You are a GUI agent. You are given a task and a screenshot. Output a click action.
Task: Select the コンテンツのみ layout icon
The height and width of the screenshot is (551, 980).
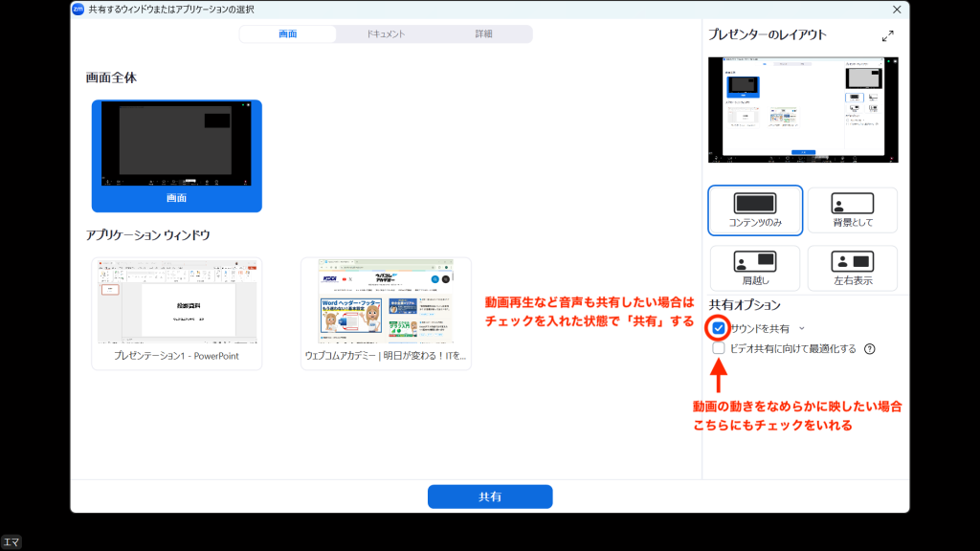[x=754, y=209]
